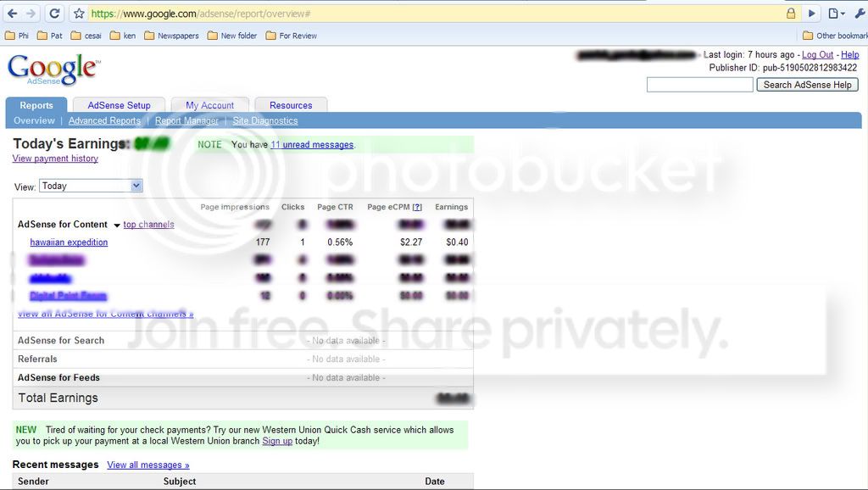Click the 177 page impressions value

click(x=263, y=242)
